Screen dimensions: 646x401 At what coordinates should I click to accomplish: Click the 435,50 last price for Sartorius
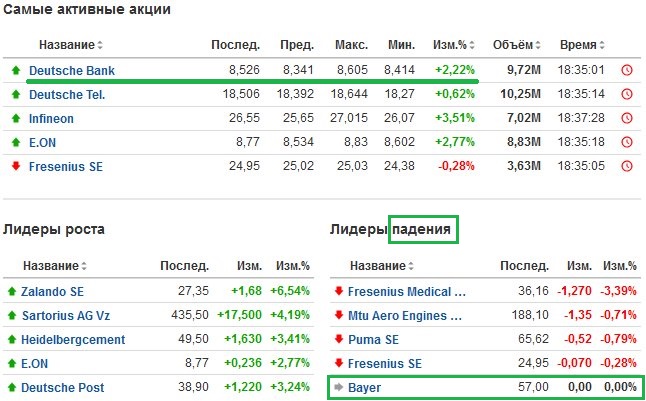190,315
